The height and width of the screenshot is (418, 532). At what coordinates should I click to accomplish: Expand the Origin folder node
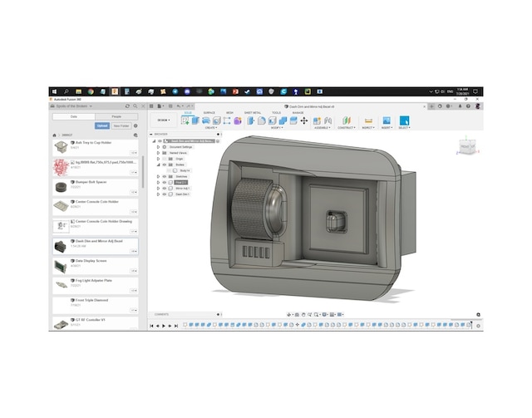pos(158,159)
